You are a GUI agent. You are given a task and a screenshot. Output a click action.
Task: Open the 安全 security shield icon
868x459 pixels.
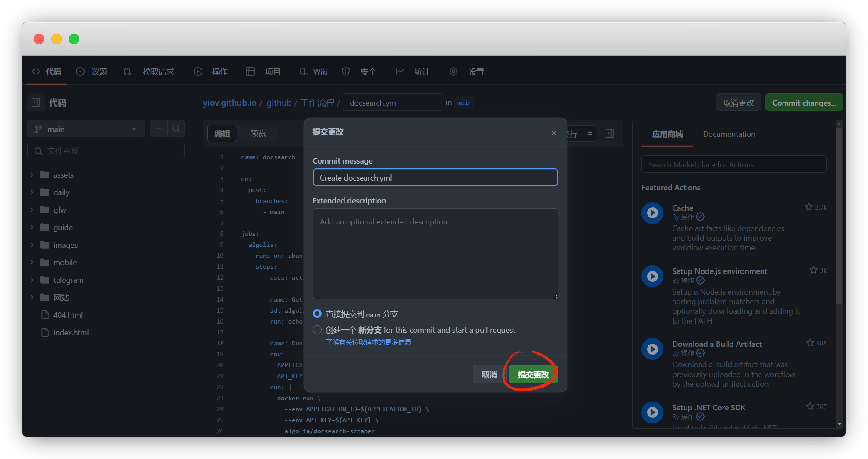345,71
